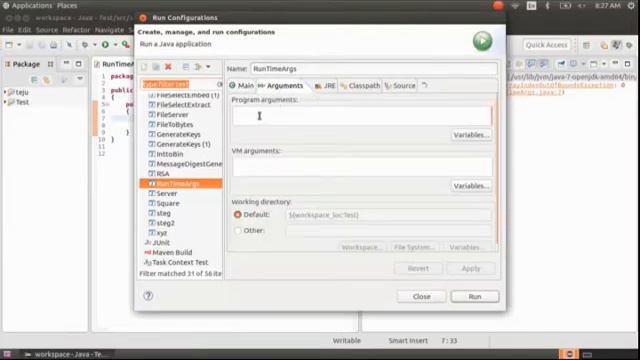The height and width of the screenshot is (360, 640).
Task: Open New toolbar dropdown arrow in Eclipse
Action: click(19, 45)
